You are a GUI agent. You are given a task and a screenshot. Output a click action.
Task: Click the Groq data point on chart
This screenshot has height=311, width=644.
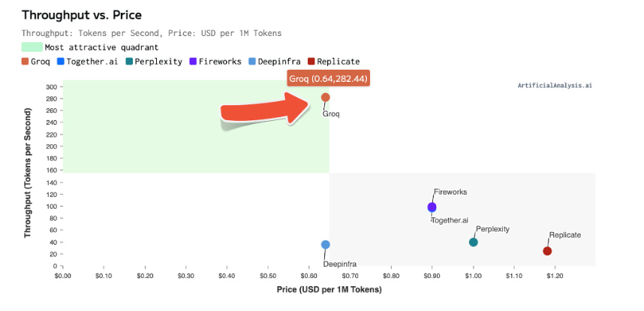pos(325,97)
